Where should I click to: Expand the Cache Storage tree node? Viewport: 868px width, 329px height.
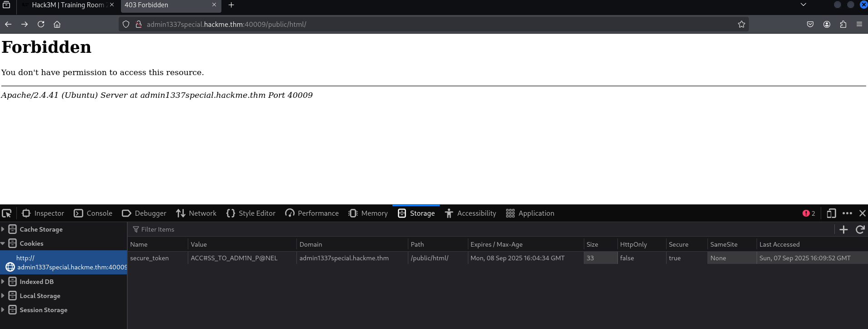(3, 229)
